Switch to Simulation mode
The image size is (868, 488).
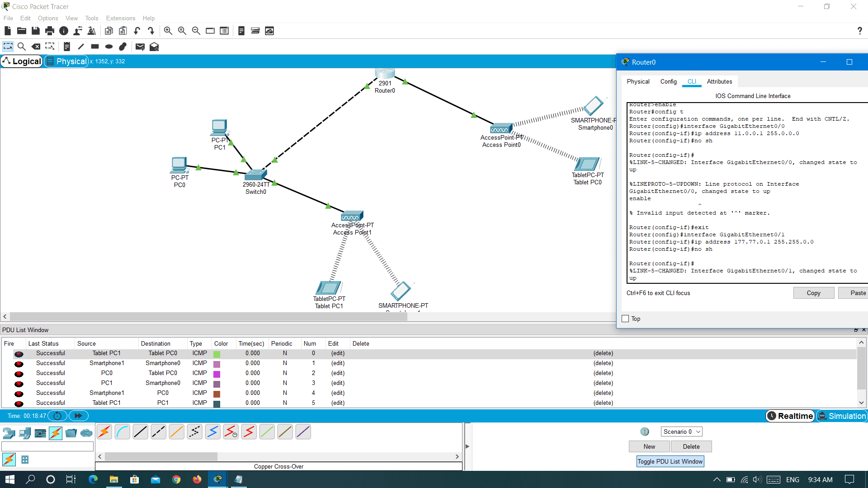pyautogui.click(x=842, y=416)
